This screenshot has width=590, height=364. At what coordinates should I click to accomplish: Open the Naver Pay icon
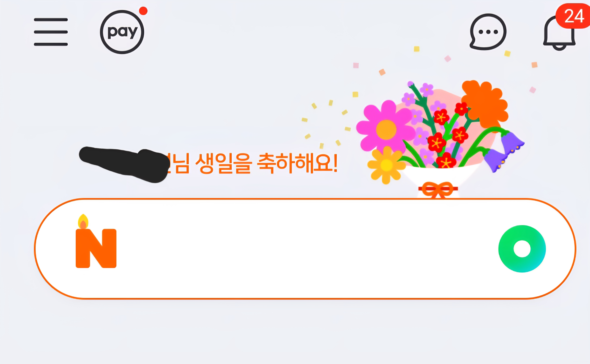(122, 32)
